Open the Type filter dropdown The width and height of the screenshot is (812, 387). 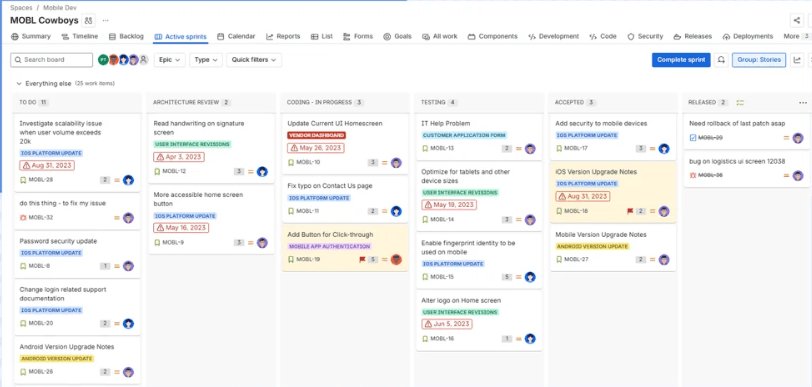click(x=206, y=60)
